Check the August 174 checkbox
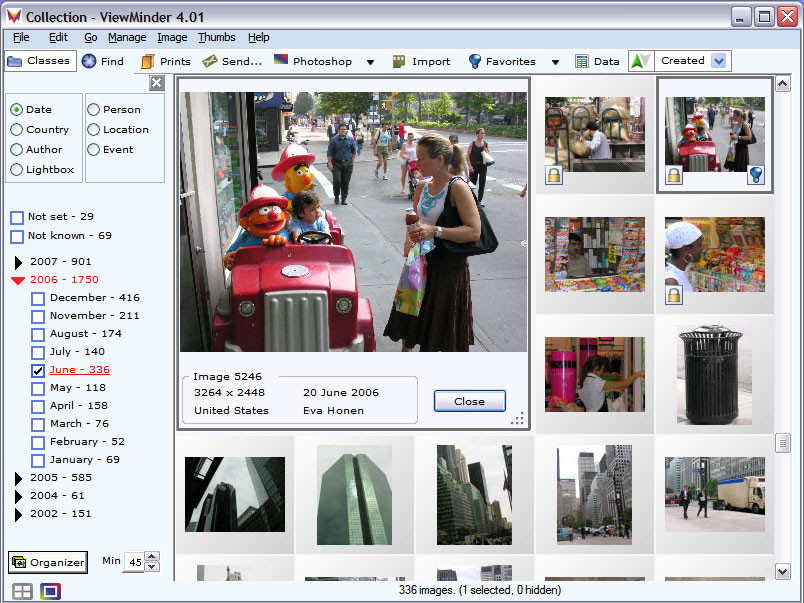Screen dimensions: 804x603 (38, 334)
